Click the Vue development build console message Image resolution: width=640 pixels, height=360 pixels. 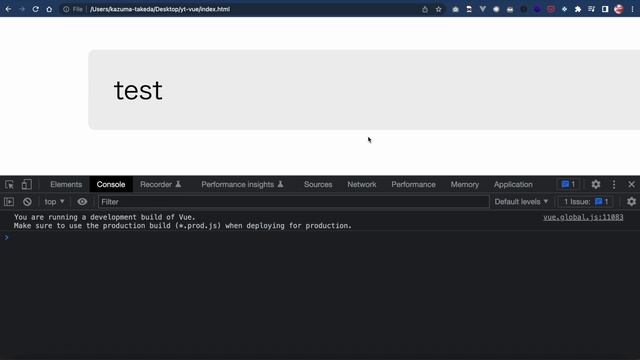coord(182,221)
